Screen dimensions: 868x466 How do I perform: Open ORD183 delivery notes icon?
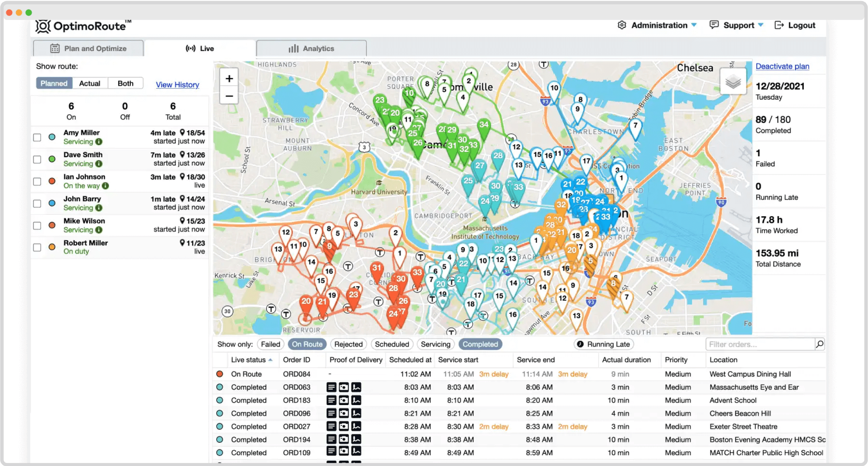(x=332, y=400)
